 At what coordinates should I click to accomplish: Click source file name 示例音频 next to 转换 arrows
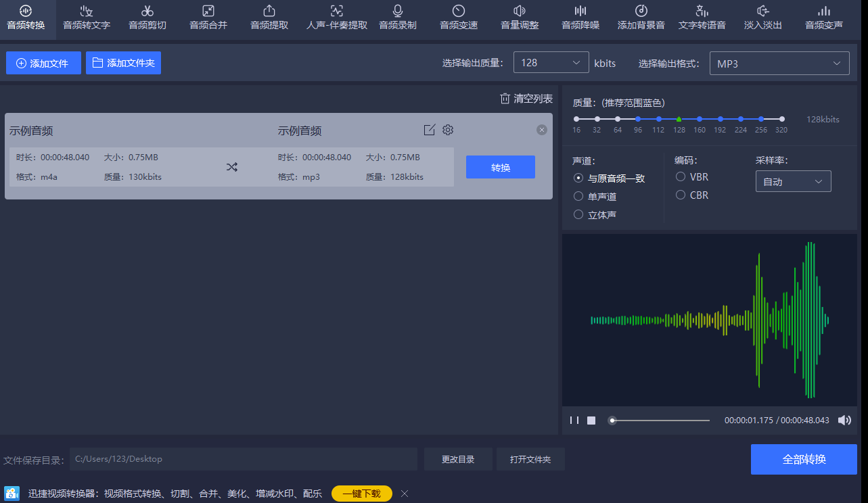click(31, 131)
